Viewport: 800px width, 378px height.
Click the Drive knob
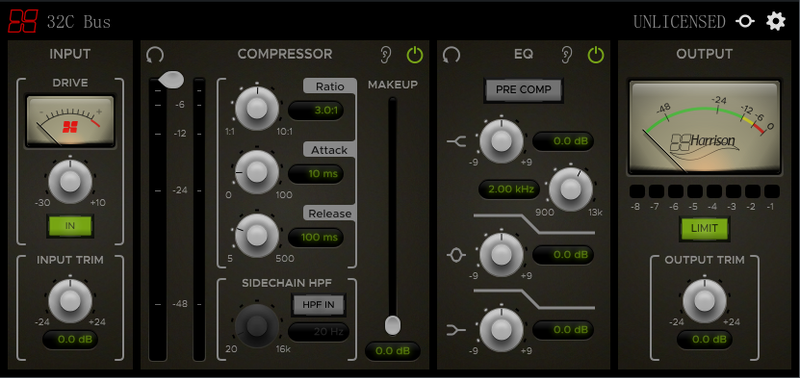click(70, 182)
